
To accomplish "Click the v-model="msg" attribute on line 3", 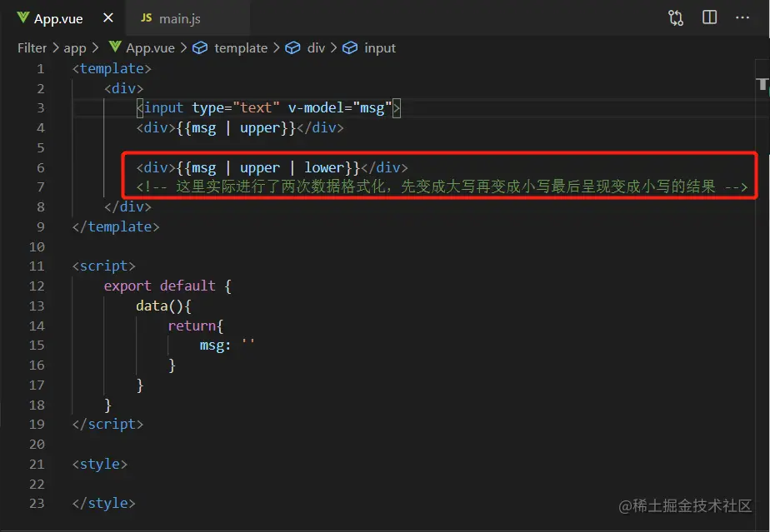I will [x=340, y=108].
